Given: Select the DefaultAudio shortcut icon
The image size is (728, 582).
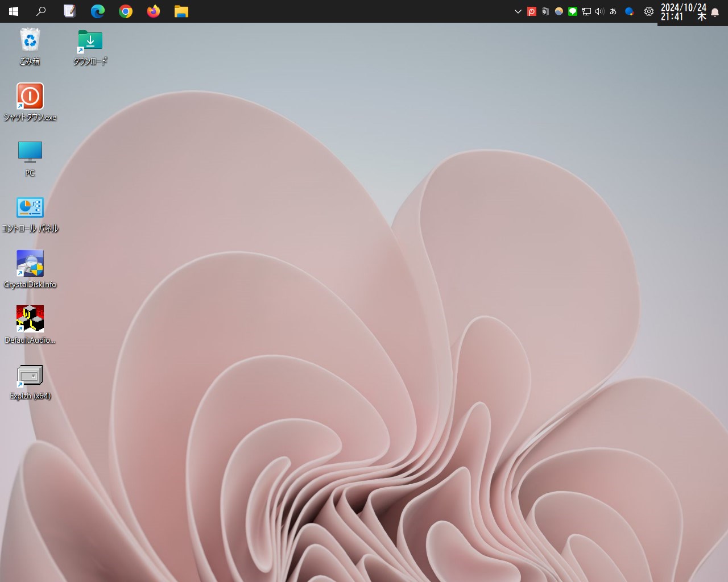Looking at the screenshot, I should (x=30, y=325).
